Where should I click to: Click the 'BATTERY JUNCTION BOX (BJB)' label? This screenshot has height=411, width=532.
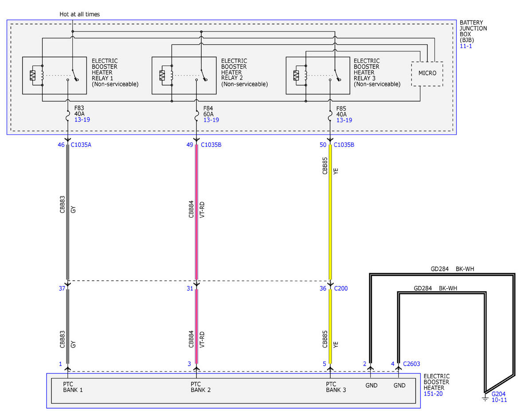click(473, 31)
